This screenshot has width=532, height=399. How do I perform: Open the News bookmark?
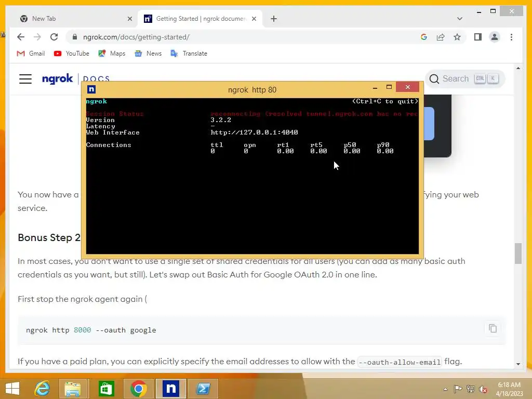coord(148,54)
